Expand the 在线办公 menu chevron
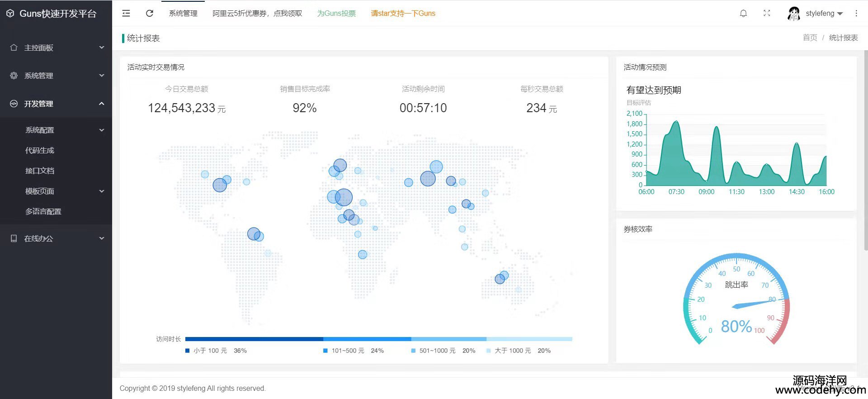 click(x=102, y=238)
